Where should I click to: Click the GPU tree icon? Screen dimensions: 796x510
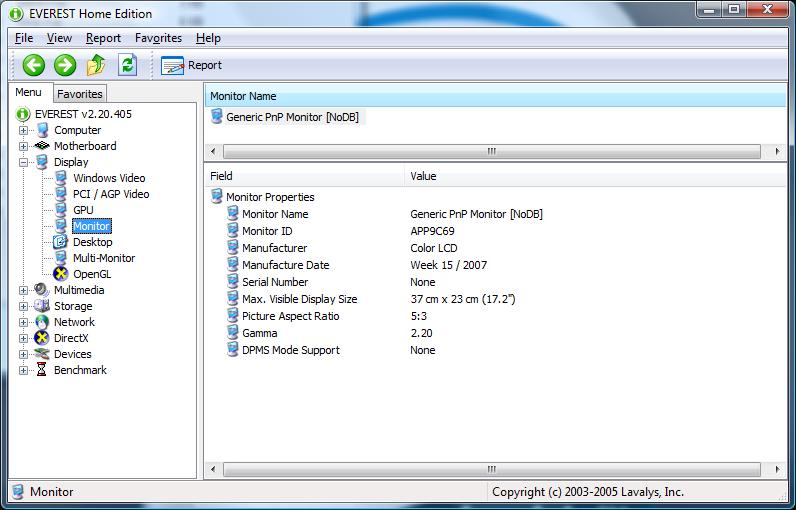point(61,210)
